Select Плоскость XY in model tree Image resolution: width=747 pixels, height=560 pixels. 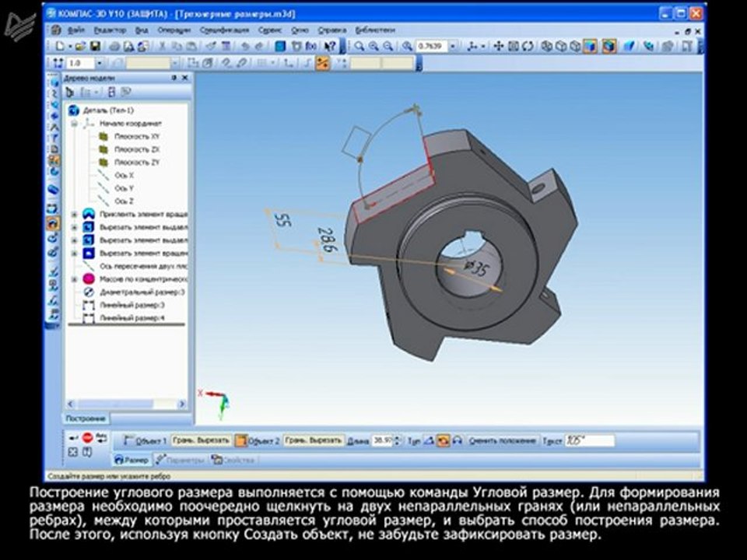[x=136, y=136]
